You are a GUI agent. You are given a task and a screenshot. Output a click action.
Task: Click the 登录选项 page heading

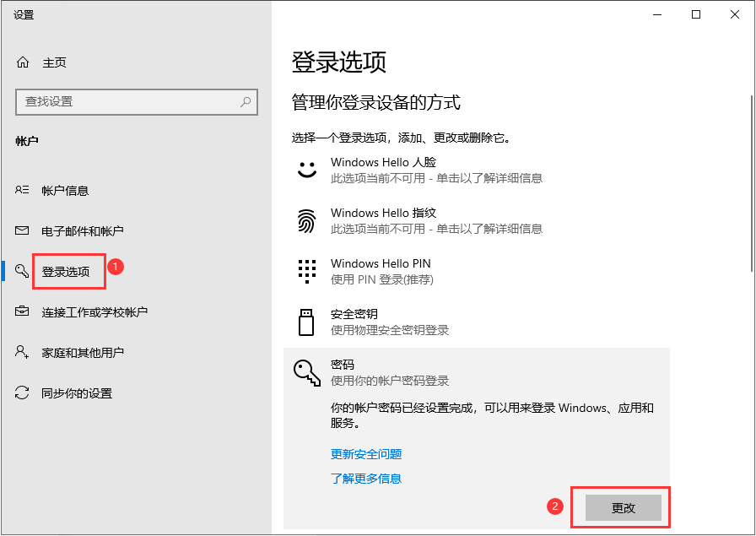pos(339,62)
